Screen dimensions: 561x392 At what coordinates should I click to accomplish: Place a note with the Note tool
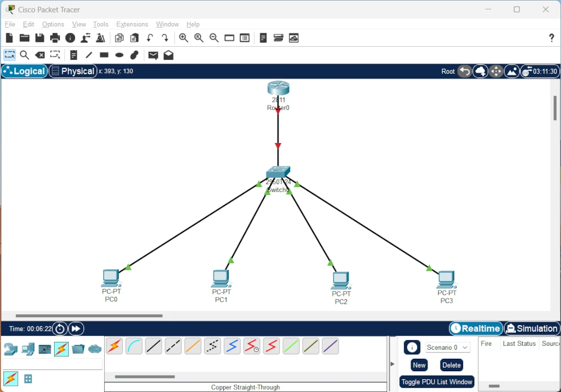[74, 55]
